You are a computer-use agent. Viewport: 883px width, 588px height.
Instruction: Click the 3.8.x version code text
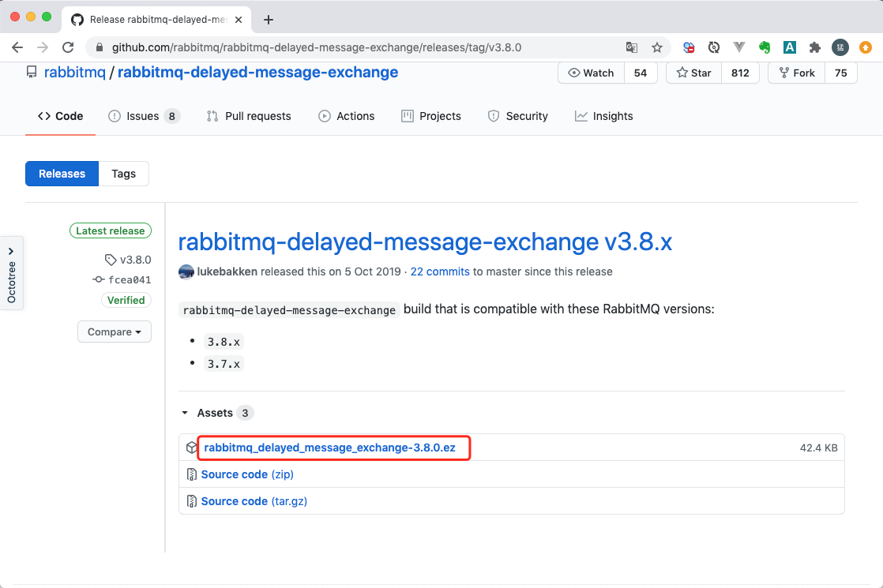tap(224, 342)
